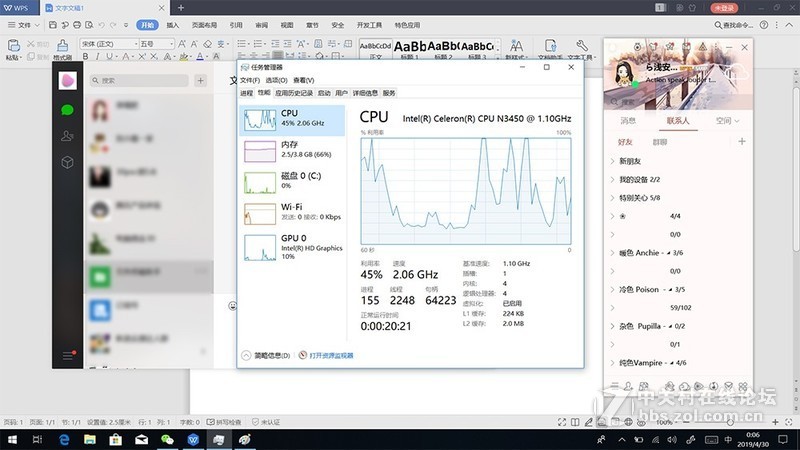
Task: Click the WPS Format Painter brush icon
Action: click(62, 46)
